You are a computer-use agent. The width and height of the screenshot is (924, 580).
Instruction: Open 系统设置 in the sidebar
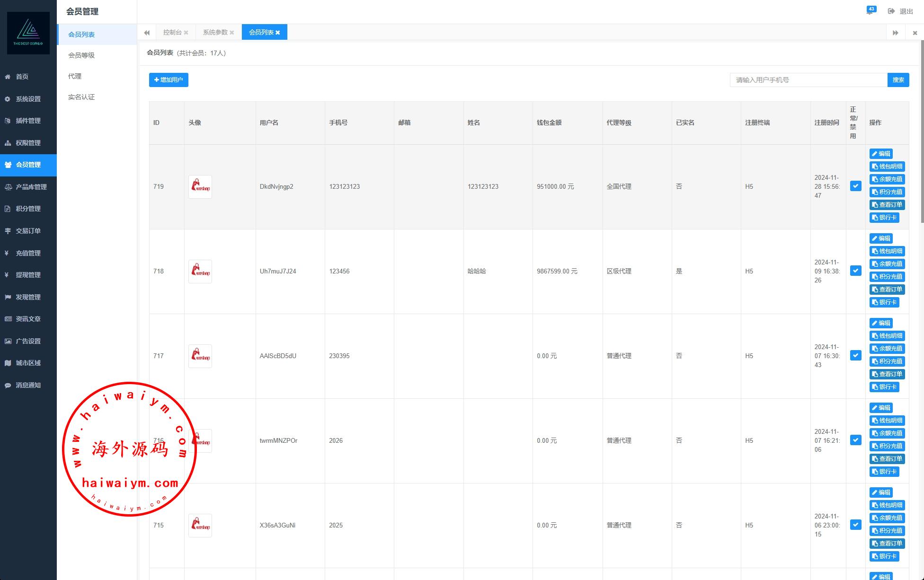pyautogui.click(x=28, y=99)
